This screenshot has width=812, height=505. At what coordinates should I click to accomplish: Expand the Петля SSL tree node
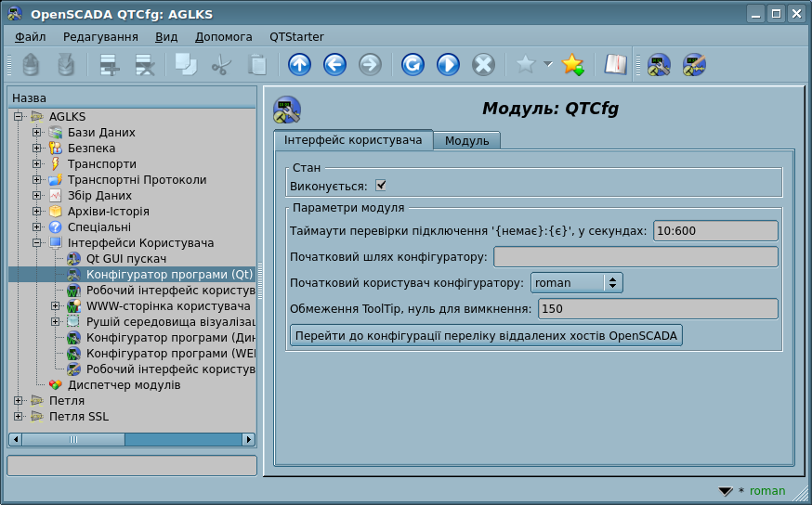click(x=19, y=417)
